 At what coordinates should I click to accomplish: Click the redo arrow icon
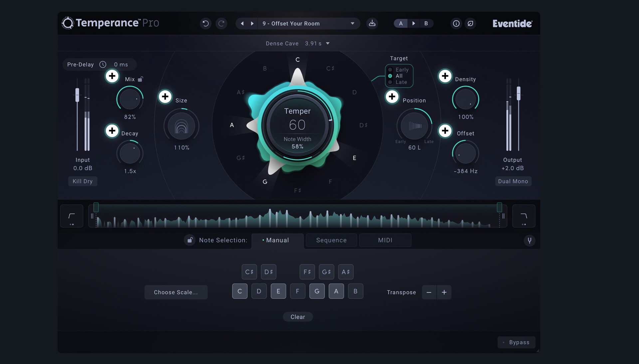[x=221, y=23]
